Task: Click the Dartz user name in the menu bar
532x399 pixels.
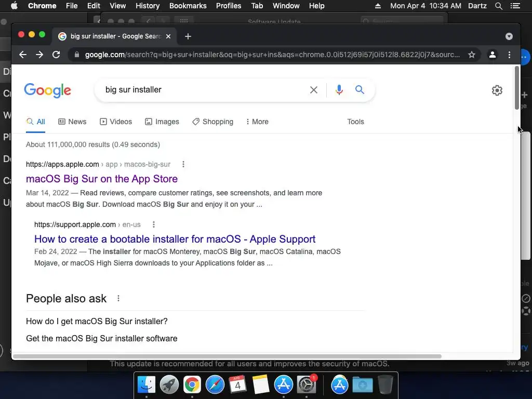Action: tap(477, 6)
